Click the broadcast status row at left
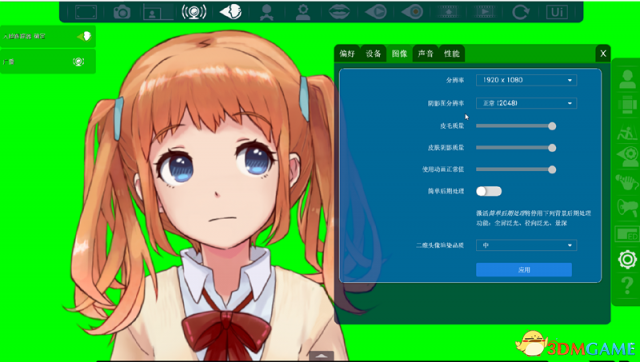 coord(48,62)
